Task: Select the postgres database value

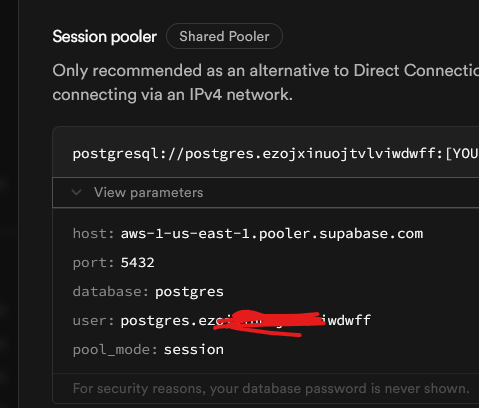Action: click(189, 292)
